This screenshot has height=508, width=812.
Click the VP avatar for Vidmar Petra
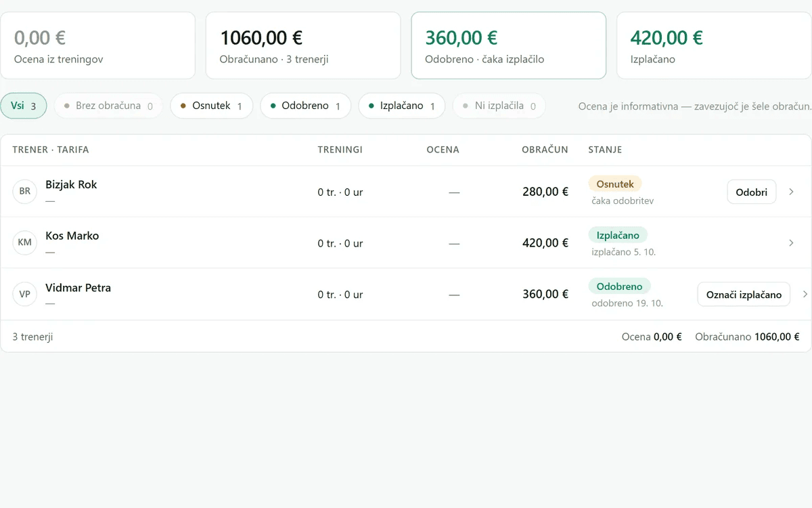point(24,294)
